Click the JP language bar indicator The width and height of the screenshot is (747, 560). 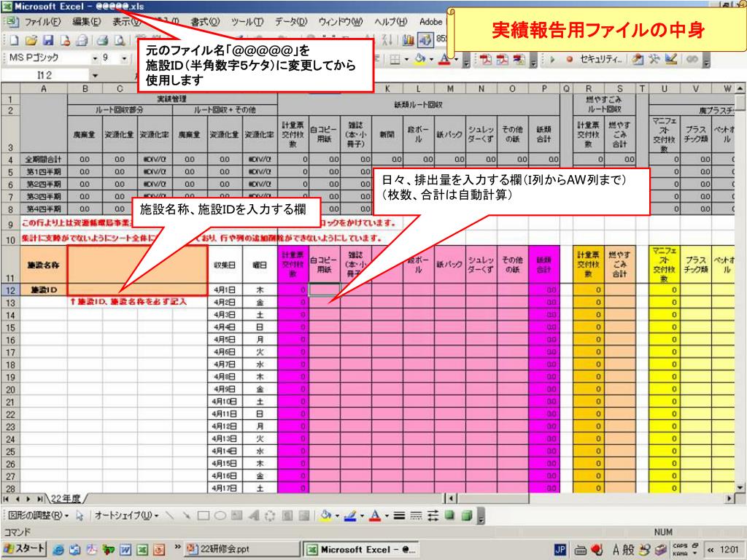(560, 550)
